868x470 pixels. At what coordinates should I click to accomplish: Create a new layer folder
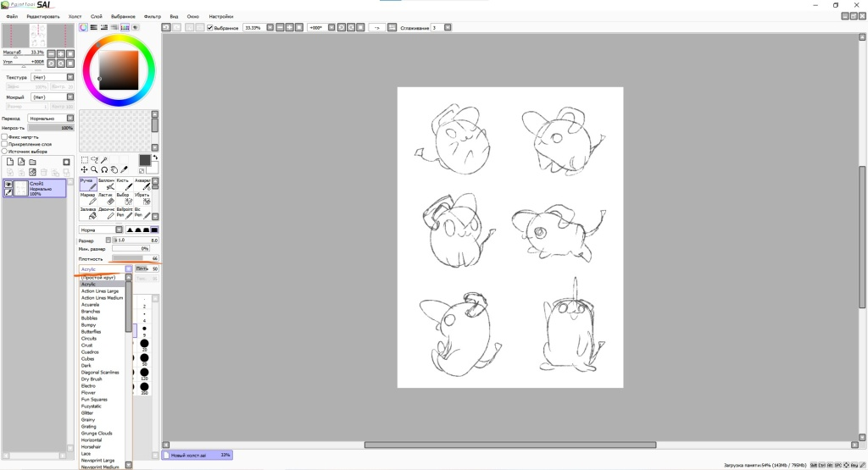coord(33,162)
